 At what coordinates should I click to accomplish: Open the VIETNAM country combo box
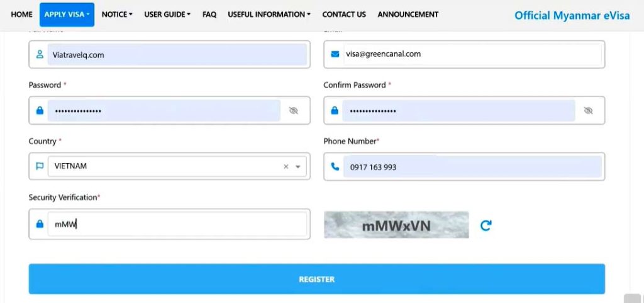[177, 166]
